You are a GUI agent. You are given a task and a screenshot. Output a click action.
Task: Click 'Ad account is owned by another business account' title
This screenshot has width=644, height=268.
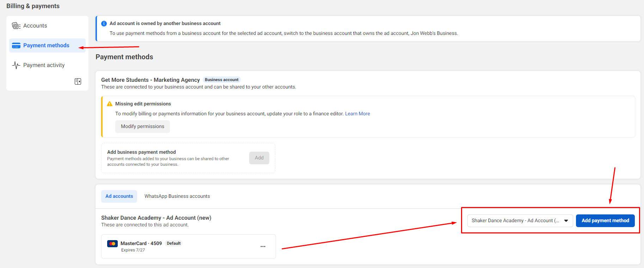click(x=165, y=24)
